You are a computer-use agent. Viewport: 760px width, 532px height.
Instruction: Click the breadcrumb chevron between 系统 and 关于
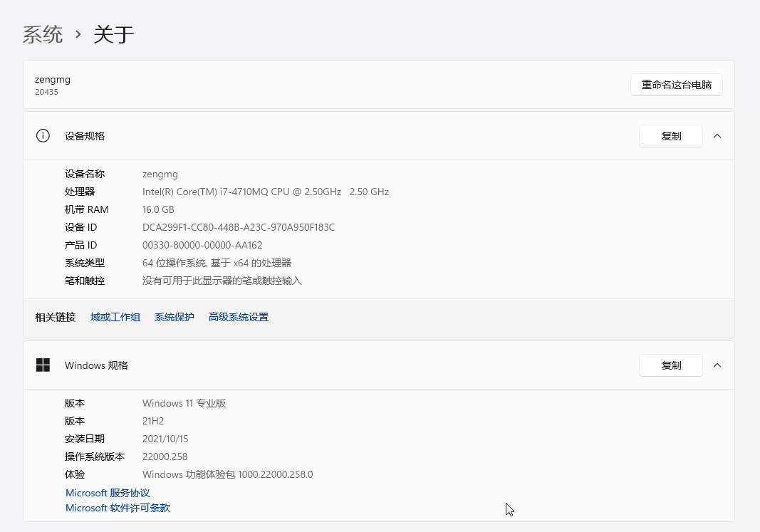pos(78,34)
